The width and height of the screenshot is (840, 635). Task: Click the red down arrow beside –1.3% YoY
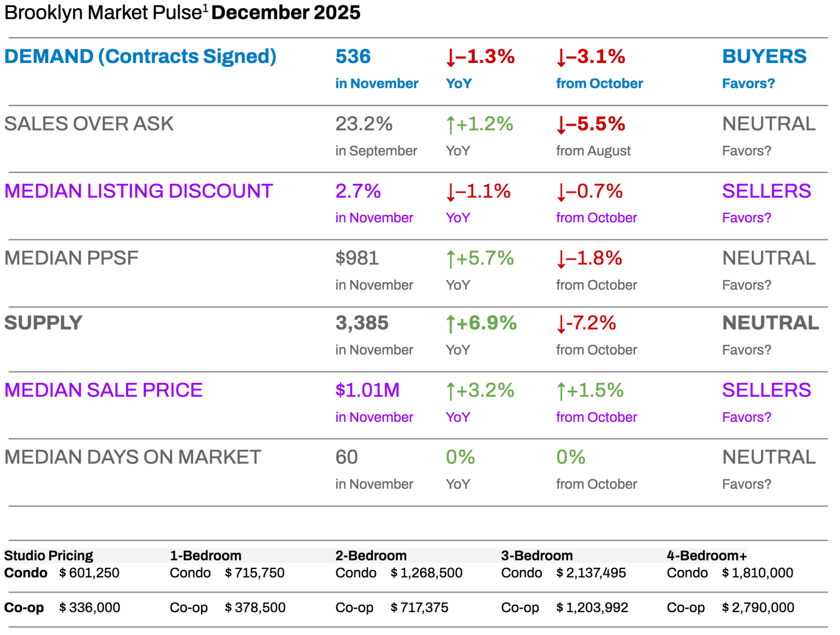450,58
